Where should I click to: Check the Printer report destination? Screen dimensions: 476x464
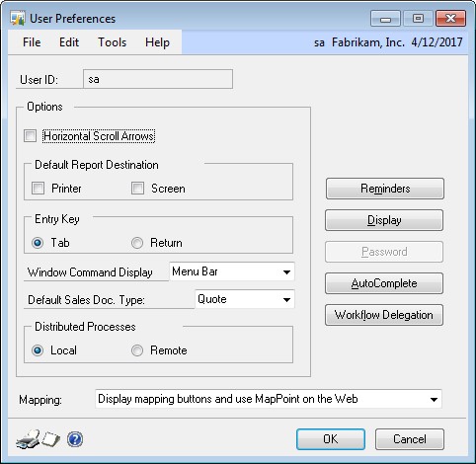[38, 189]
